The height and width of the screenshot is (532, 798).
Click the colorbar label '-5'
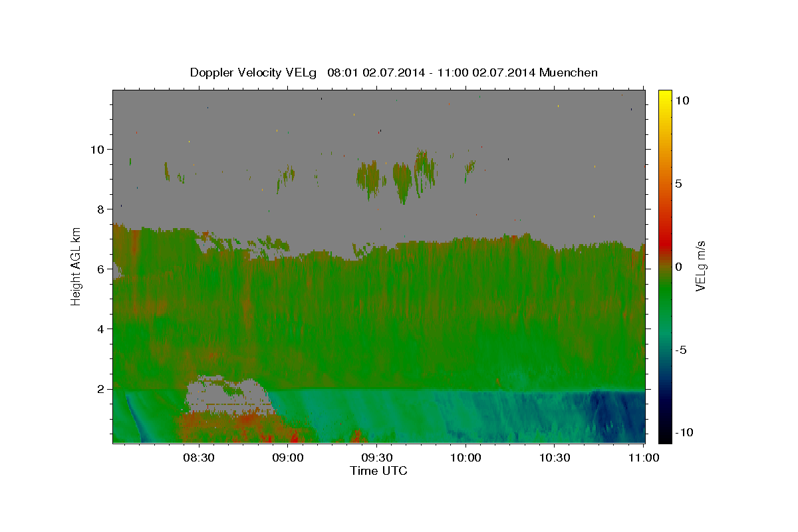point(682,350)
